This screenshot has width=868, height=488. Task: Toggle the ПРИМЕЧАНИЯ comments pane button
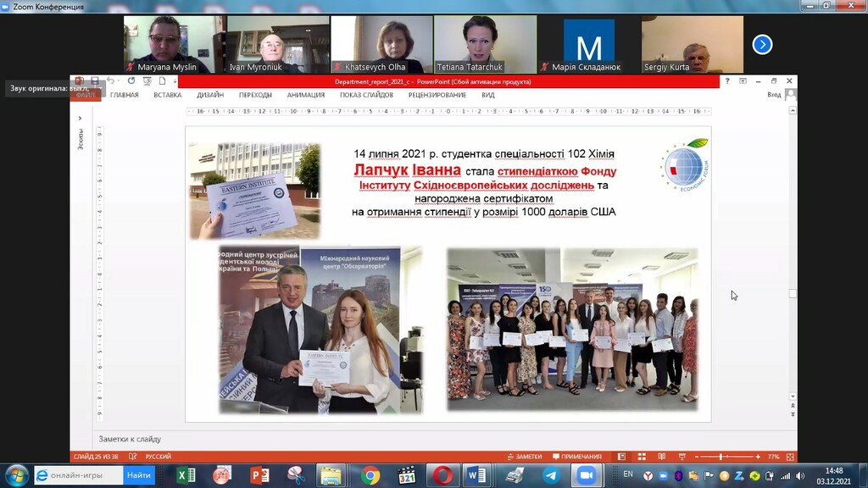[x=576, y=457]
